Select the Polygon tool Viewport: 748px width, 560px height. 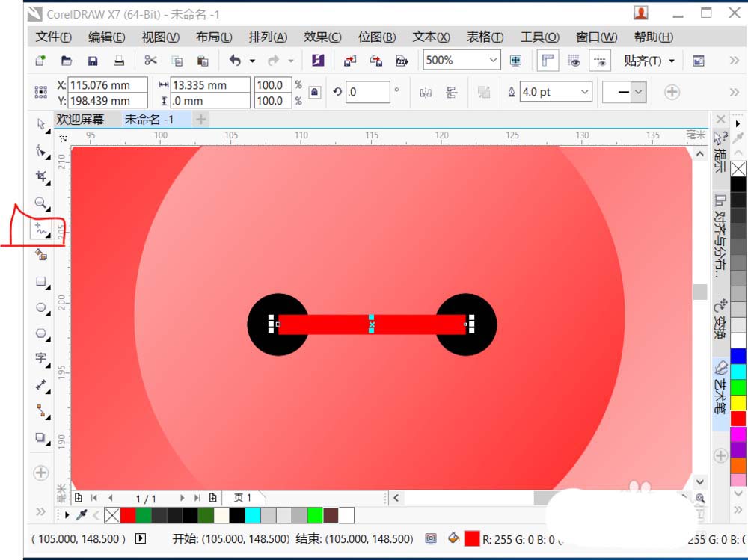click(41, 333)
